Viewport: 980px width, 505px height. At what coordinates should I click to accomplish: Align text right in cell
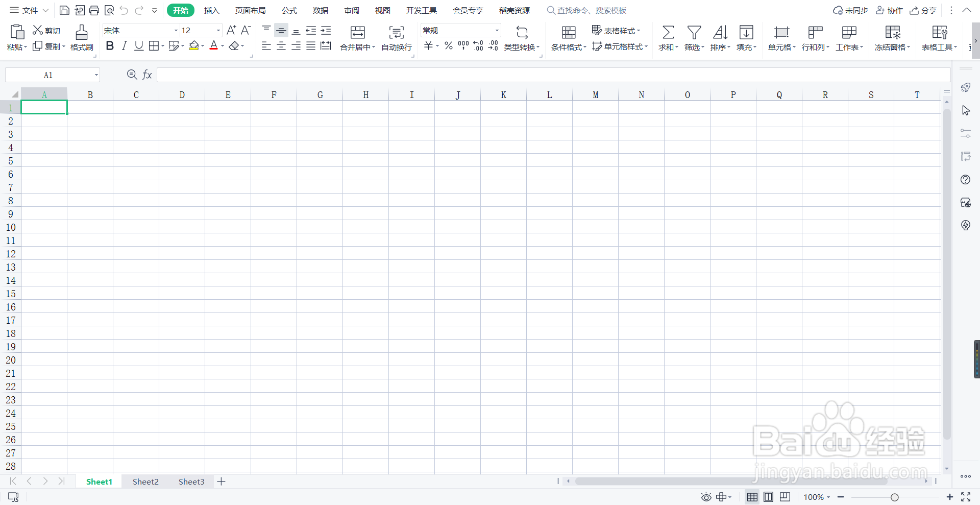click(296, 46)
